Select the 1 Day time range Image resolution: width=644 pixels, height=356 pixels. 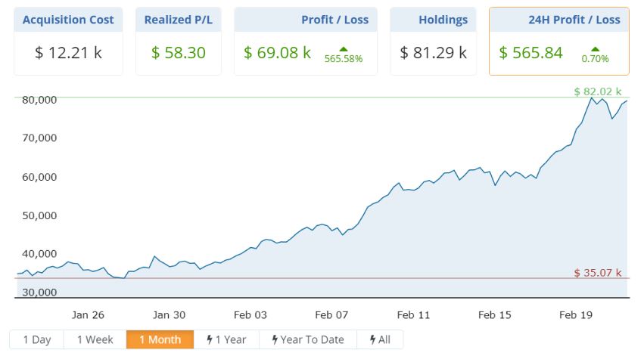click(36, 340)
